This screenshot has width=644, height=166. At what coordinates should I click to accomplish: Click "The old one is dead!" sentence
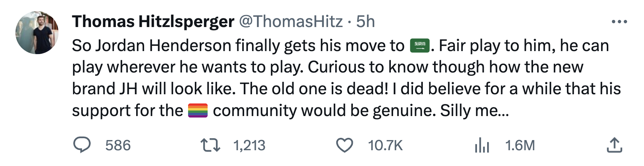click(314, 89)
